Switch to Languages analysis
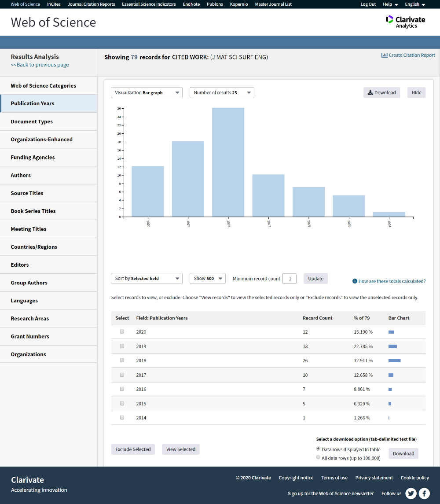Viewport: 440px width, 504px height. click(48, 301)
